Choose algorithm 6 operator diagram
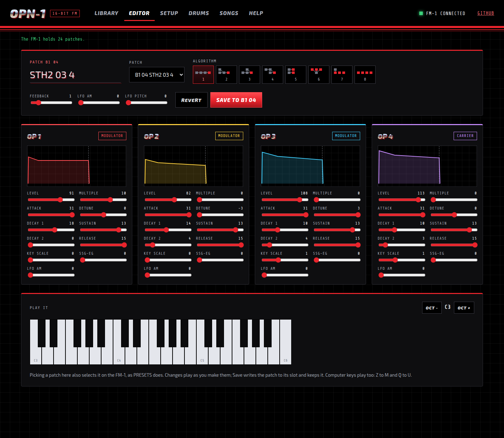 click(x=319, y=75)
